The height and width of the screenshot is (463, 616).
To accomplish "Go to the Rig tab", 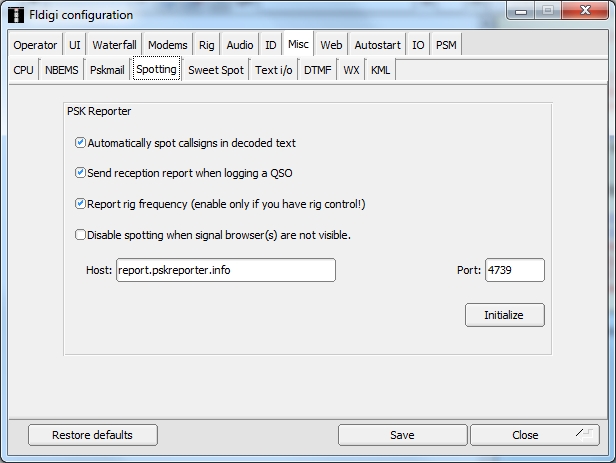I will [207, 45].
